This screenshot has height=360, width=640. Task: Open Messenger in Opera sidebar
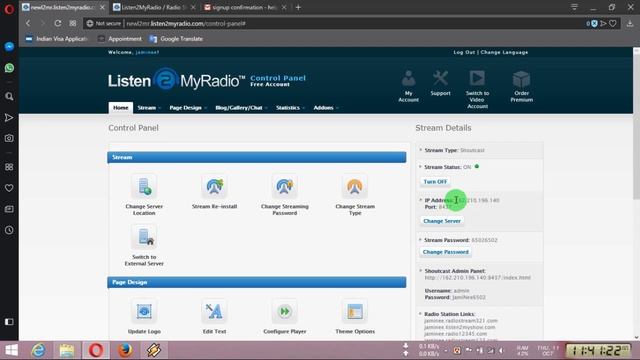(9, 47)
